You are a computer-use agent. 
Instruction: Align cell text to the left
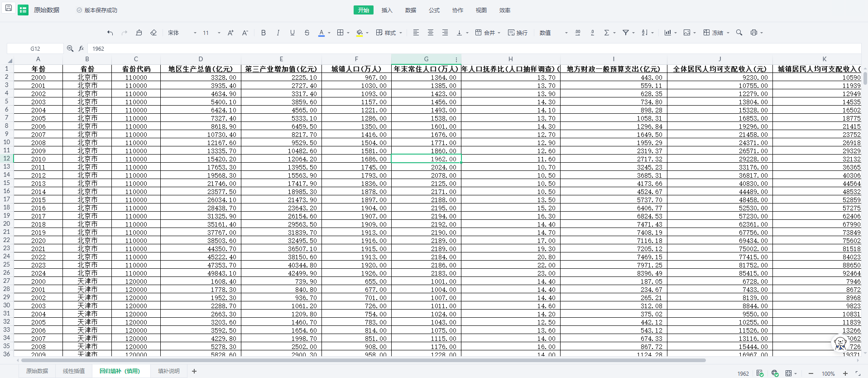click(x=416, y=33)
